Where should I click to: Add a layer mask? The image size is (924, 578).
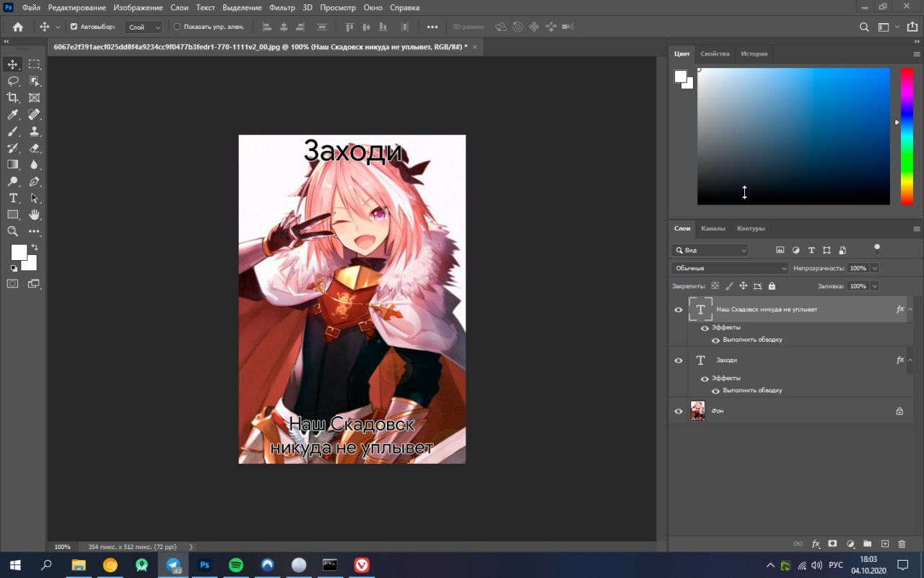pos(832,543)
